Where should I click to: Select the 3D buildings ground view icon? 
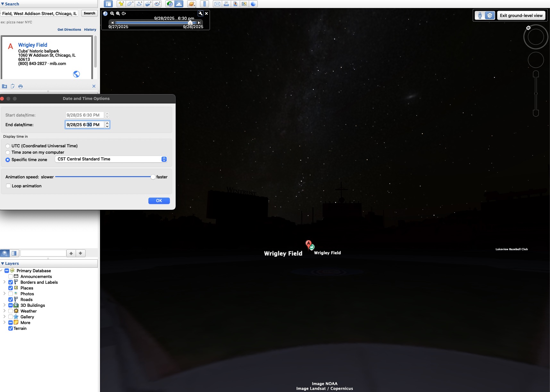490,15
